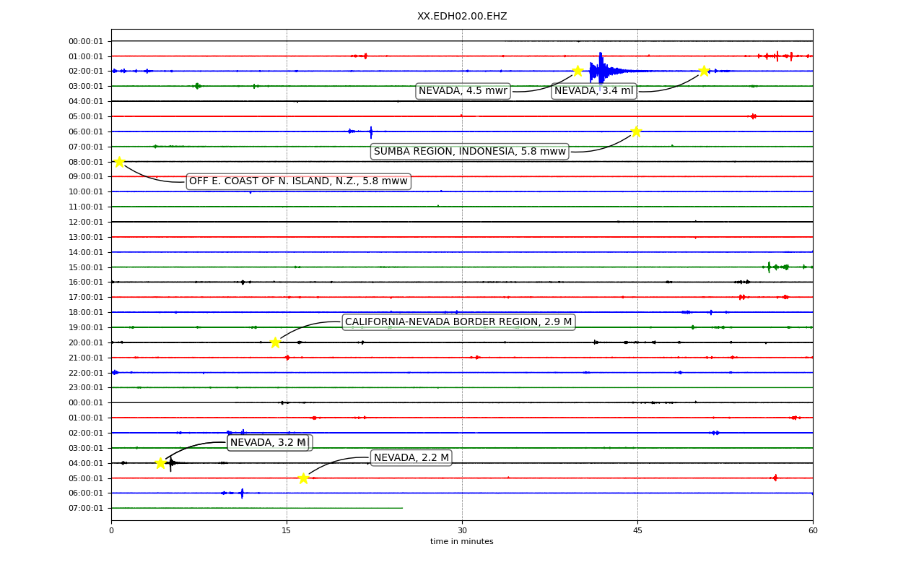Click the 15:00:01 row time label
The height and width of the screenshot is (578, 924).
(x=86, y=267)
